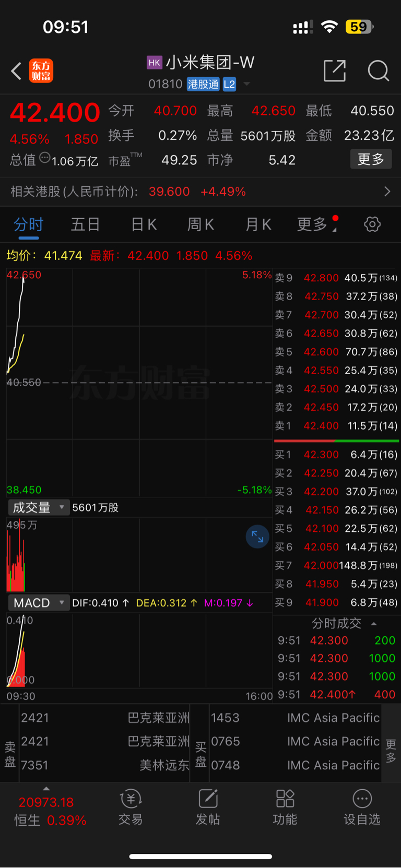Tap the current price 42.400

coord(55,113)
